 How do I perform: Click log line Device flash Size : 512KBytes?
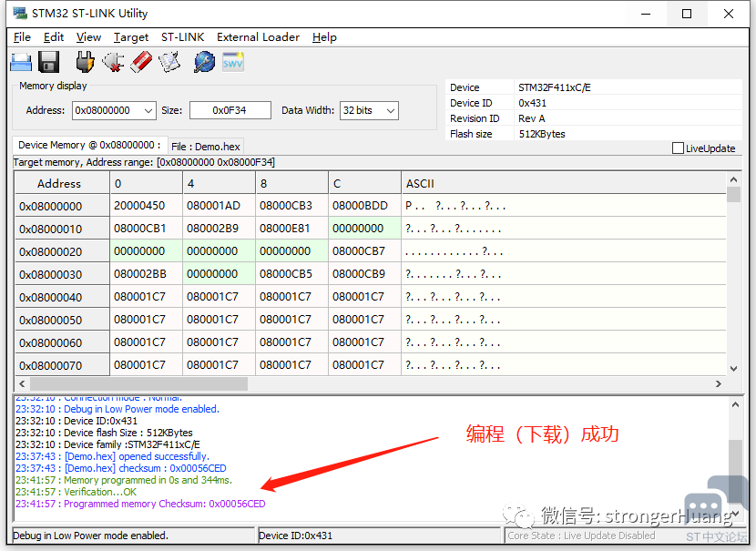(x=104, y=433)
